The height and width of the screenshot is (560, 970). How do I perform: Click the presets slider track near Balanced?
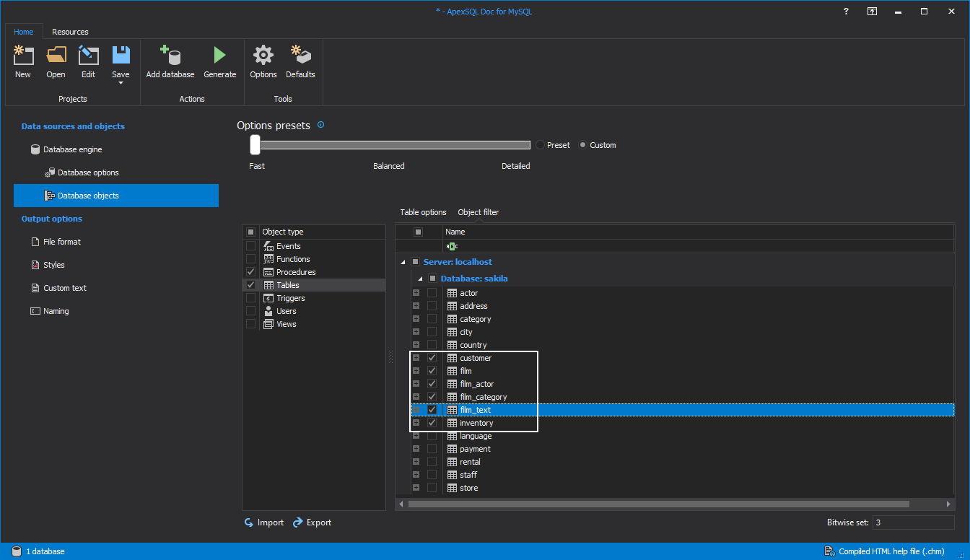(x=389, y=145)
